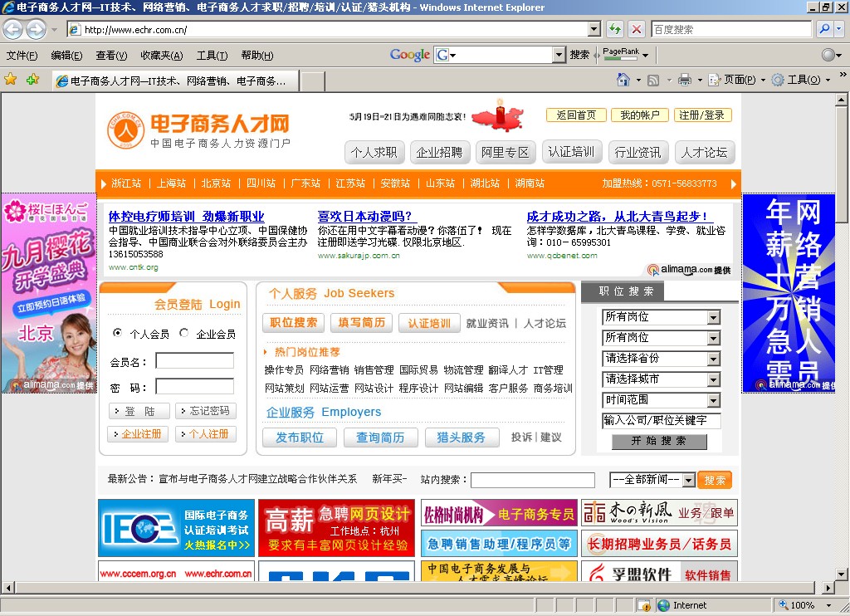Click the 页面(P) page icon
Viewport: 850px width, 616px height.
point(715,81)
